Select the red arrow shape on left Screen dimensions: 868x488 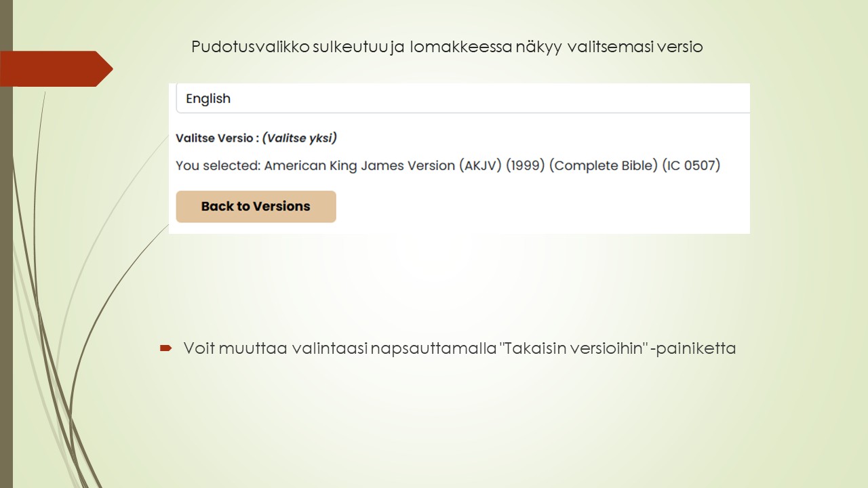pos(54,68)
